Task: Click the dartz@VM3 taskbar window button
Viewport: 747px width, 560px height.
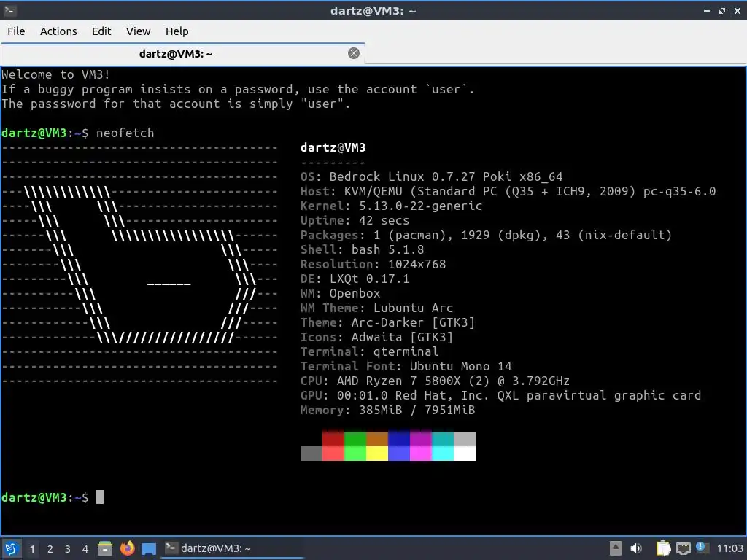Action: [x=232, y=548]
